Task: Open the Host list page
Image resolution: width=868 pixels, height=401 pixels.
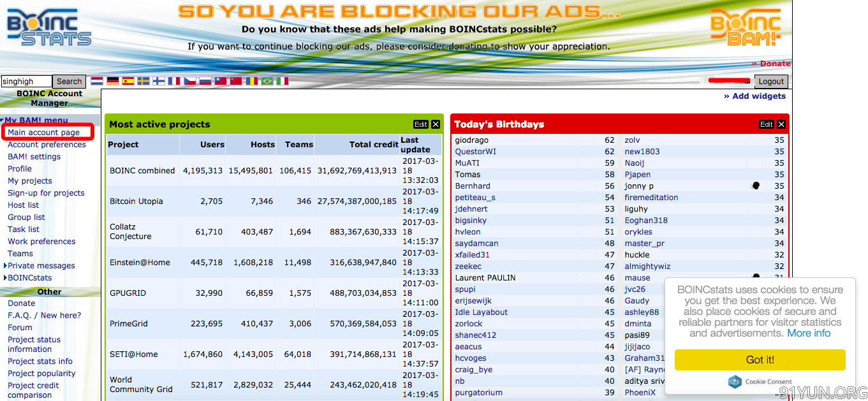Action: 23,205
